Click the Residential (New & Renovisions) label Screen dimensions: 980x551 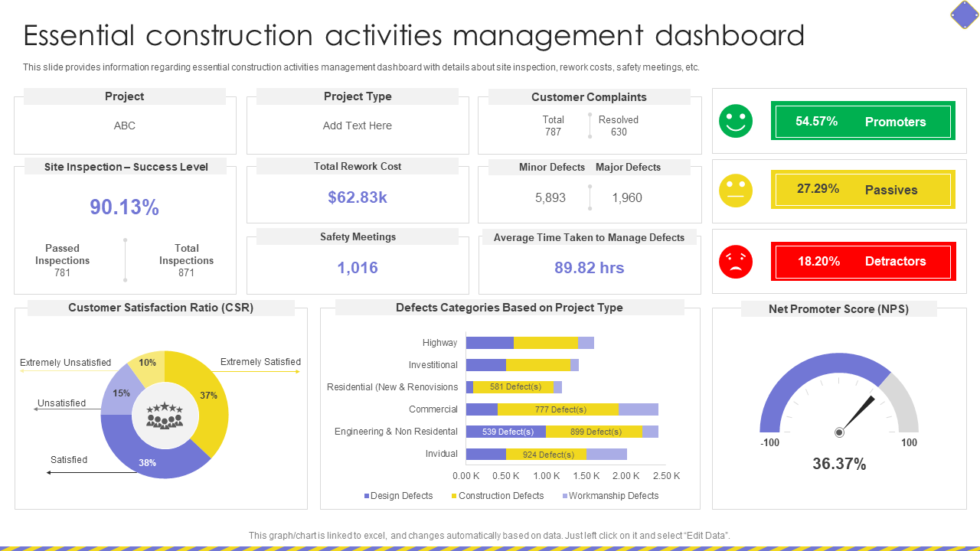pos(392,387)
